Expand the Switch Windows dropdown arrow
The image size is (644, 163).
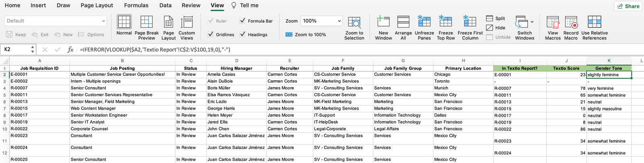532,22
